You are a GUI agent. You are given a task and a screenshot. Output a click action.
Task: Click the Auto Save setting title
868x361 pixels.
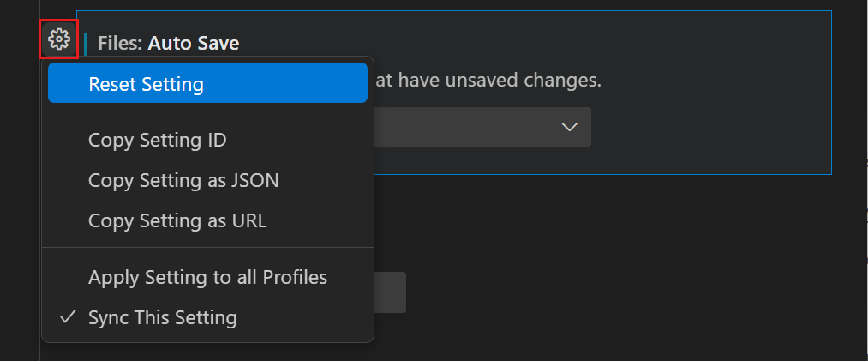tap(193, 42)
